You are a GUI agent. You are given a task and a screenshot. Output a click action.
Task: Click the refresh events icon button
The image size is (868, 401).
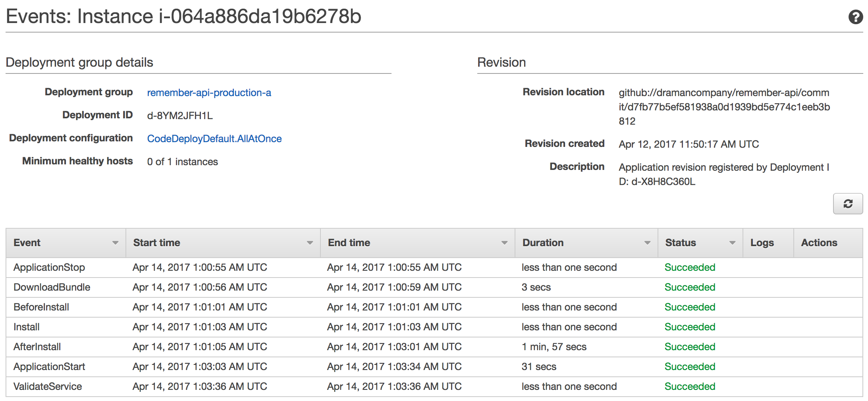click(x=848, y=204)
